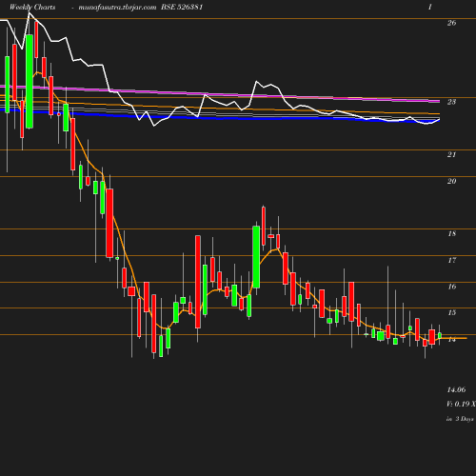Click the last price value 14.06
476x476 pixels.
[x=456, y=389]
